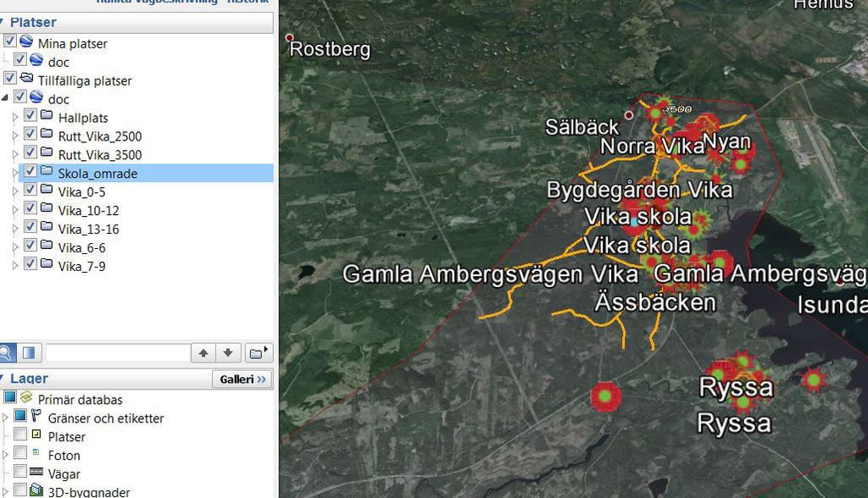The width and height of the screenshot is (868, 498).
Task: Click the Rutt_Vika_3500 folder icon
Action: coord(47,152)
